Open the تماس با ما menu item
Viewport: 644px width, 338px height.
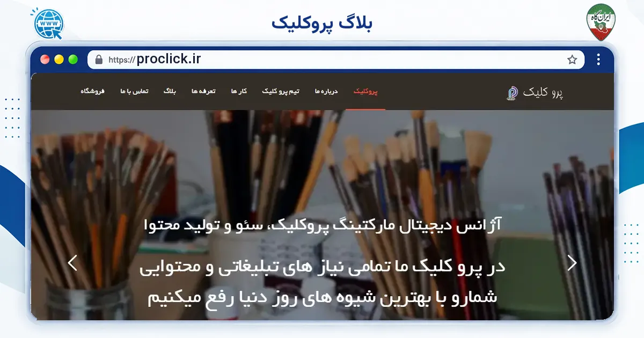[x=134, y=92]
